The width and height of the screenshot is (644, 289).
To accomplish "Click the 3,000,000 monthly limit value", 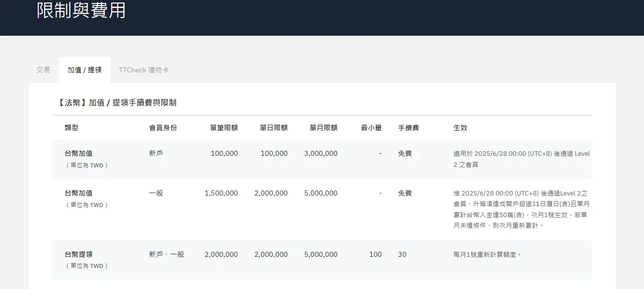I will coord(321,153).
